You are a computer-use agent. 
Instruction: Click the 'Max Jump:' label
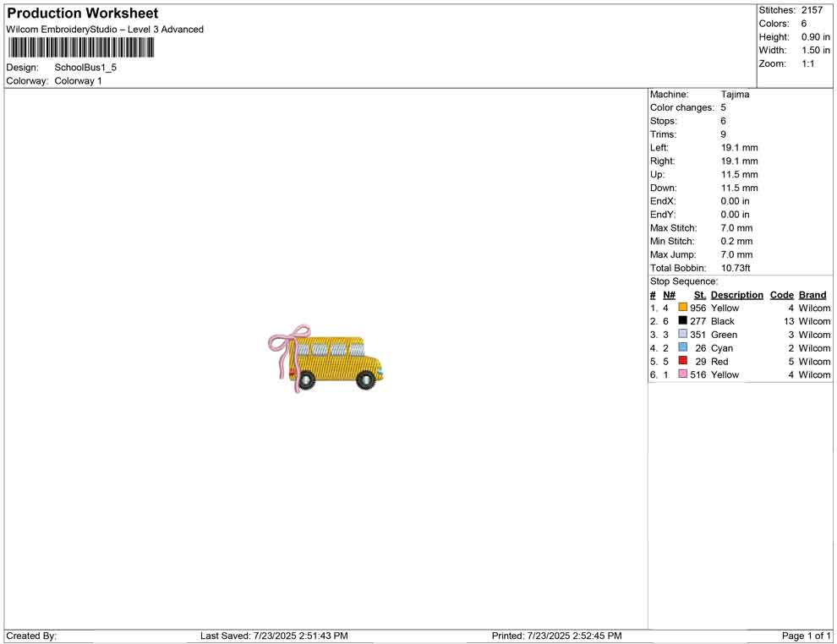click(673, 254)
